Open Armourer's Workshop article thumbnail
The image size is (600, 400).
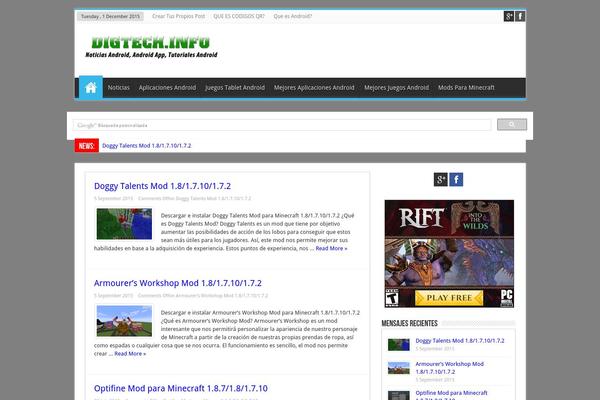(124, 321)
